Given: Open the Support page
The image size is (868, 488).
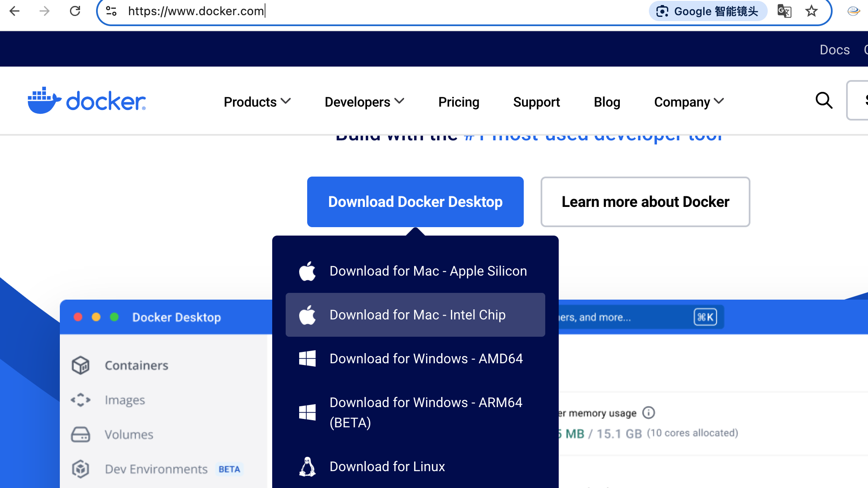Looking at the screenshot, I should pyautogui.click(x=536, y=102).
